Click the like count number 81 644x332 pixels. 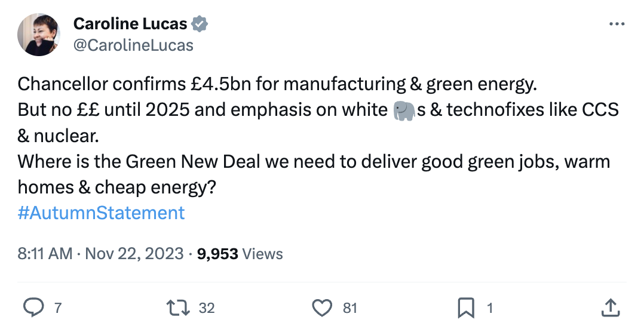pyautogui.click(x=350, y=308)
